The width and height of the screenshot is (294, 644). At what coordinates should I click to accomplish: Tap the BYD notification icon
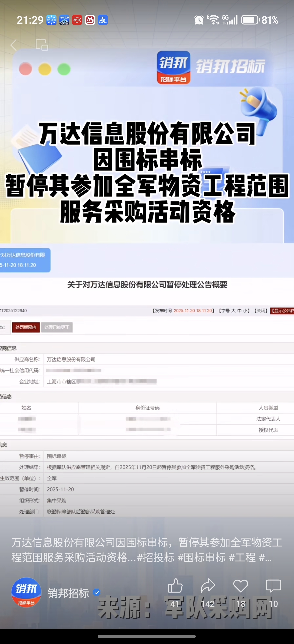[77, 20]
